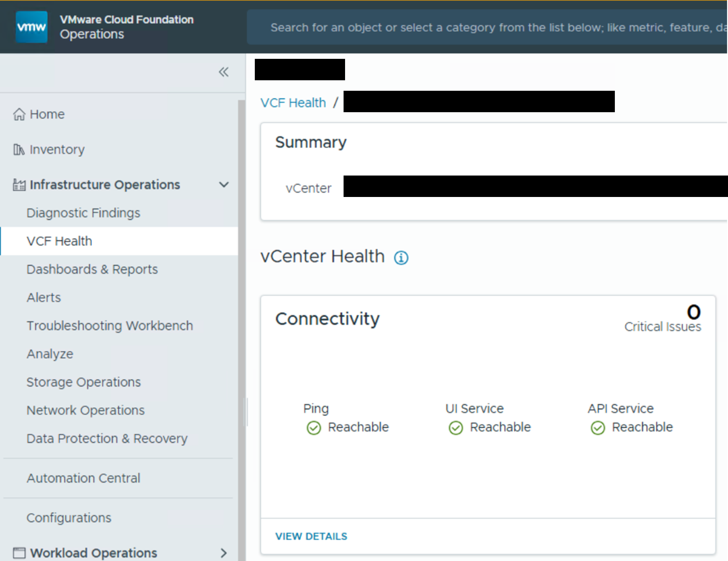Click the Infrastructure Operations icon

(19, 185)
